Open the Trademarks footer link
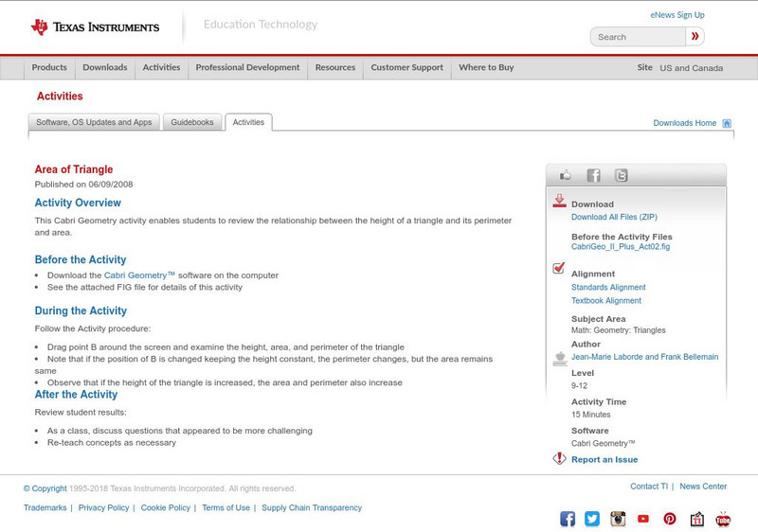The image size is (758, 532). point(45,508)
